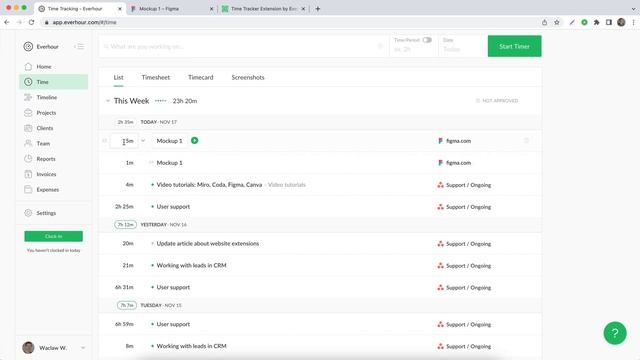Image resolution: width=640 pixels, height=360 pixels.
Task: Open the tab search chevron in Chrome
Action: click(633, 9)
